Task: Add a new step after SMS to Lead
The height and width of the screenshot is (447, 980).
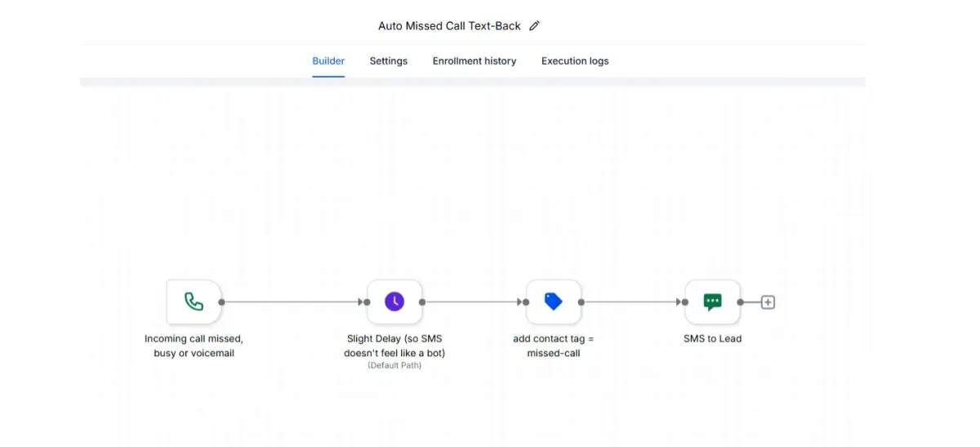Action: click(768, 302)
